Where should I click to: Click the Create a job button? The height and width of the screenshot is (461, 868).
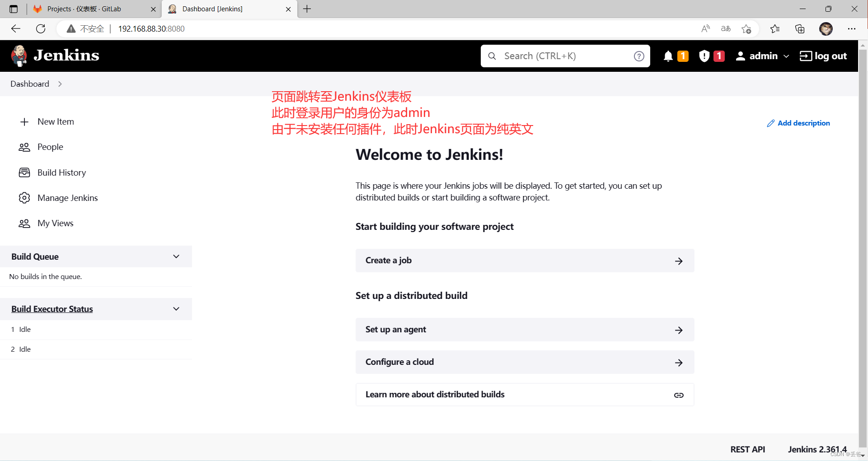(x=525, y=261)
